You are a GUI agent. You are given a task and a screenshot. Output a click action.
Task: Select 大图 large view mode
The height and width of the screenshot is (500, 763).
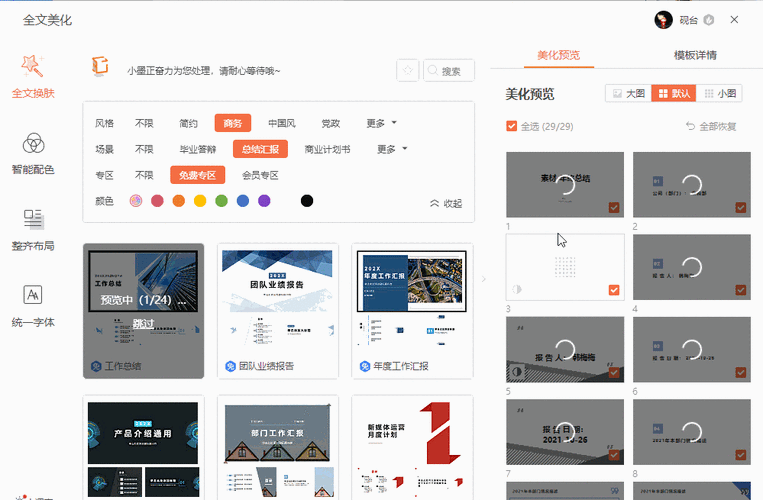pyautogui.click(x=629, y=93)
